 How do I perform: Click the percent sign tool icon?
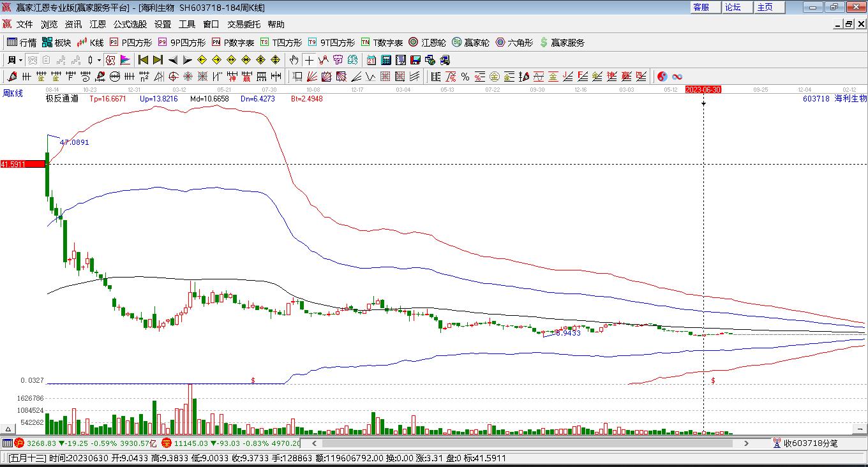click(465, 77)
